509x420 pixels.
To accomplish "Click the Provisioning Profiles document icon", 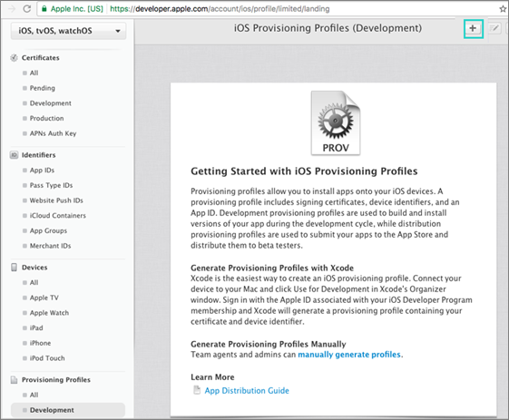I will (x=14, y=379).
